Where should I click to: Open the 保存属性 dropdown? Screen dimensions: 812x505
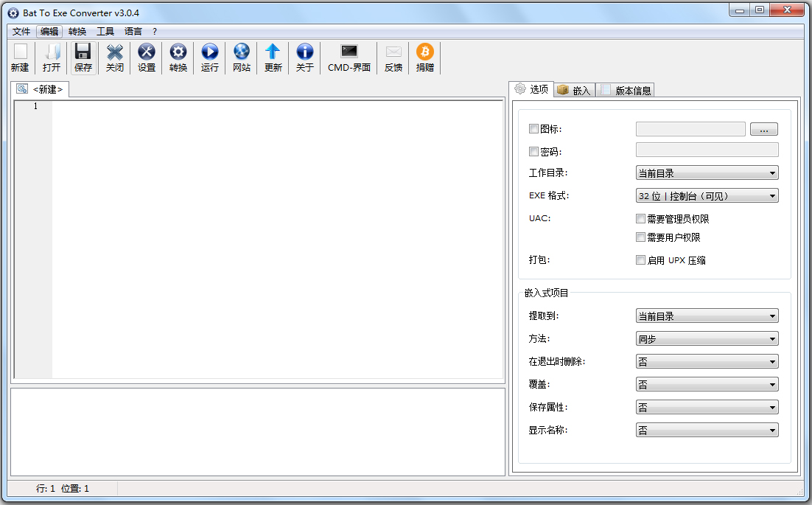click(707, 407)
